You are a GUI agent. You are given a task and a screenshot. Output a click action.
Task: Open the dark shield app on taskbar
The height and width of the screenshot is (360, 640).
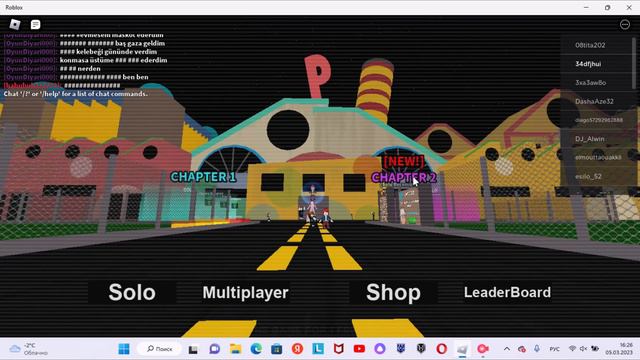coord(421,349)
